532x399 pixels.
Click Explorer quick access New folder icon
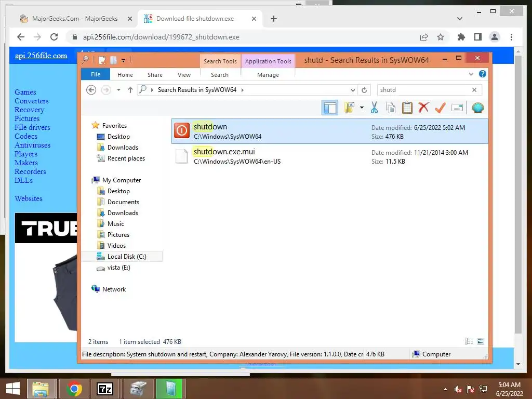pos(113,60)
